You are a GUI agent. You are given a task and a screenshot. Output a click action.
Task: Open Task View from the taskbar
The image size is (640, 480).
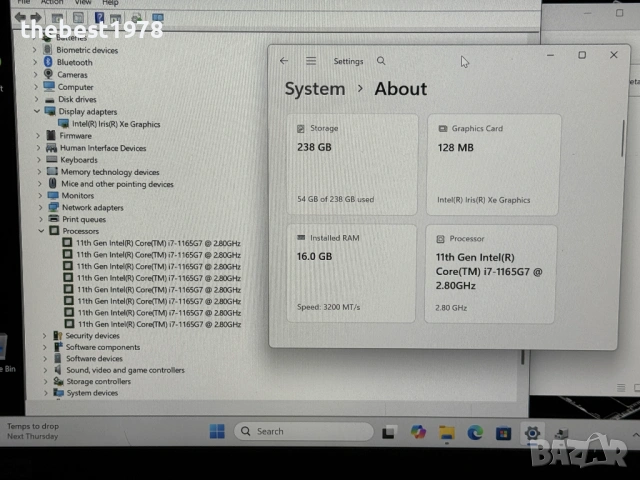[389, 432]
